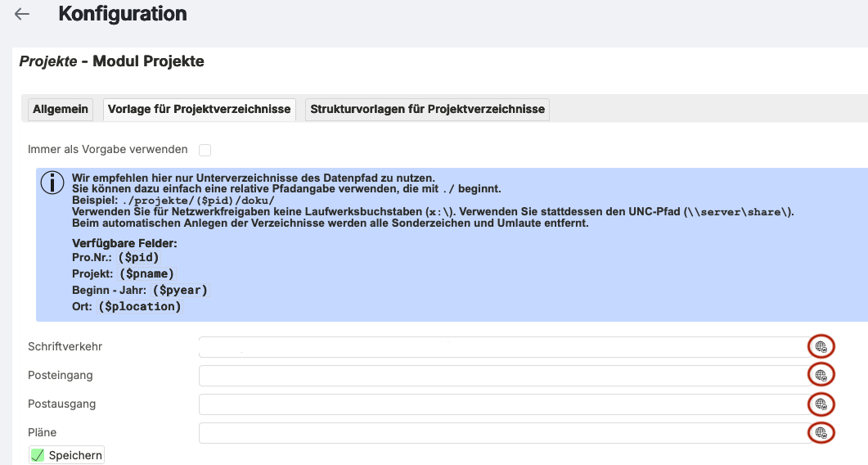Click into the Posteingang text field
This screenshot has height=465, width=868.
click(x=501, y=376)
